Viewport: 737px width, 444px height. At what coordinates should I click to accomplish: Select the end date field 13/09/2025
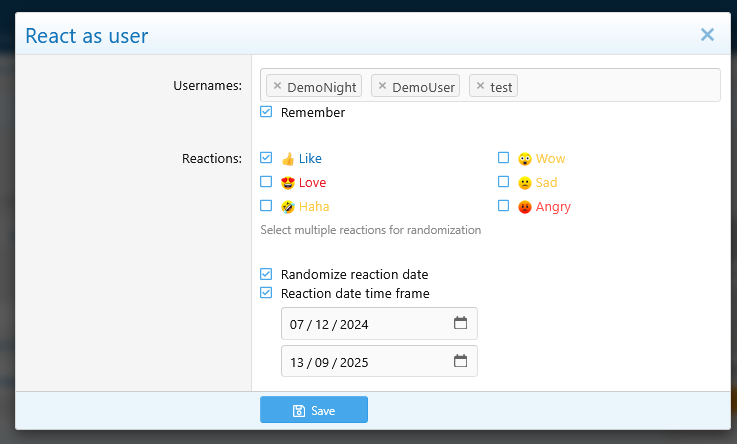point(360,361)
